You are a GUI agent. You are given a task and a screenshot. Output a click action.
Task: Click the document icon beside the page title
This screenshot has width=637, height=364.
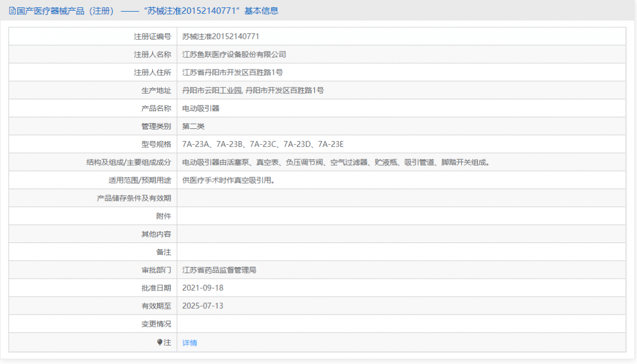(12, 11)
